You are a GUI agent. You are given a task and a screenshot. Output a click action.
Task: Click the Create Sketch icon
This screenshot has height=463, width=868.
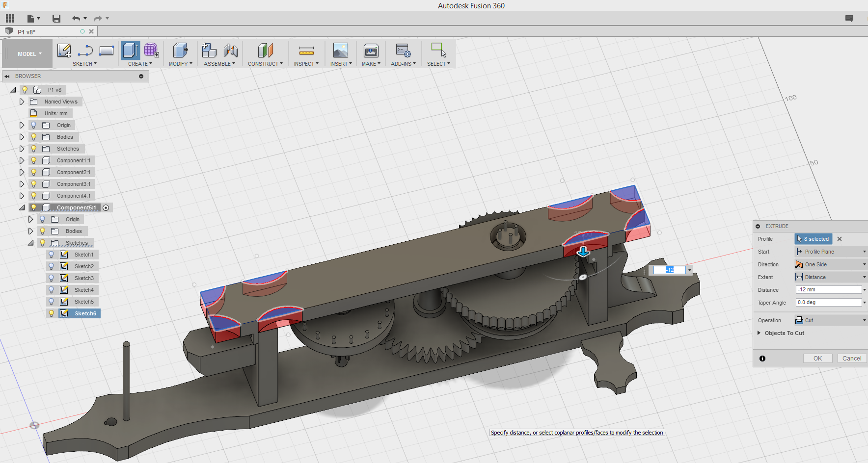click(x=64, y=50)
